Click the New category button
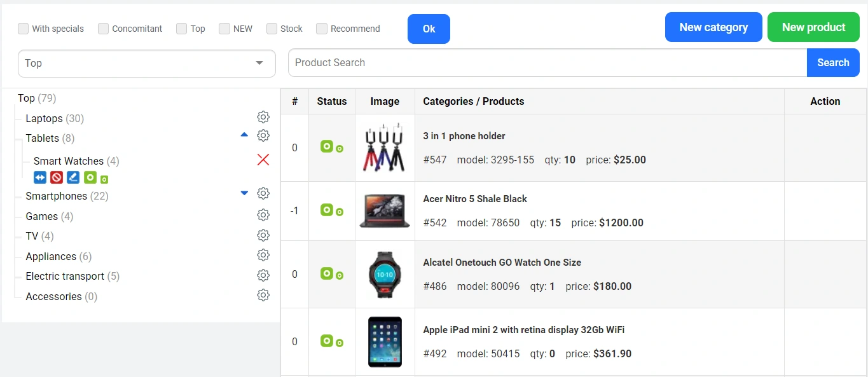This screenshot has height=377, width=868. click(x=713, y=27)
